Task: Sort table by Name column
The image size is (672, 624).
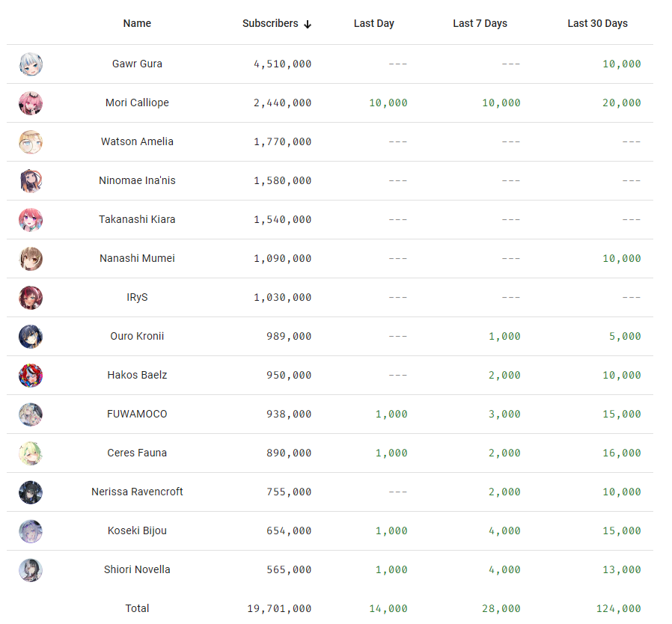Action: coord(137,23)
